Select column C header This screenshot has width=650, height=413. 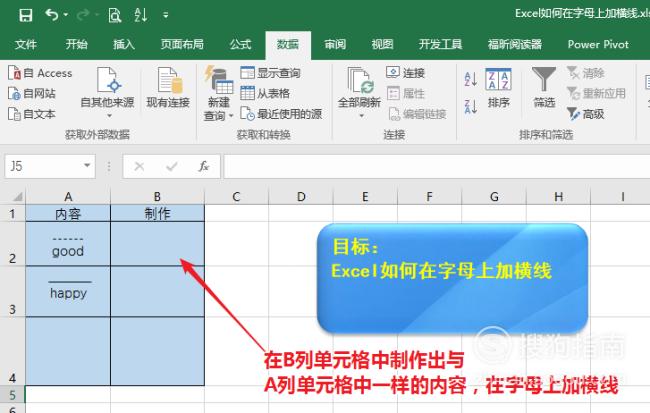[x=236, y=197]
